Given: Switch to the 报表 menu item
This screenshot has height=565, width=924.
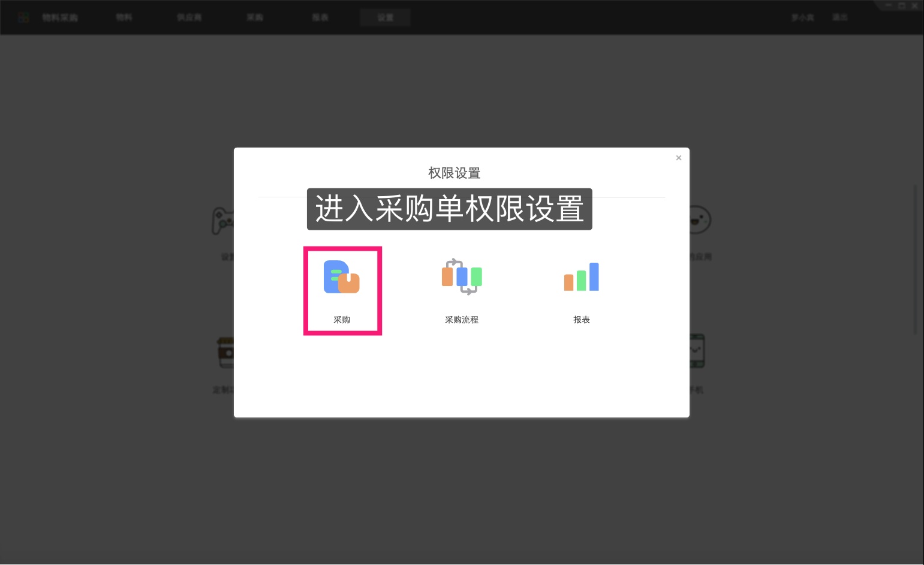Looking at the screenshot, I should click(x=320, y=17).
